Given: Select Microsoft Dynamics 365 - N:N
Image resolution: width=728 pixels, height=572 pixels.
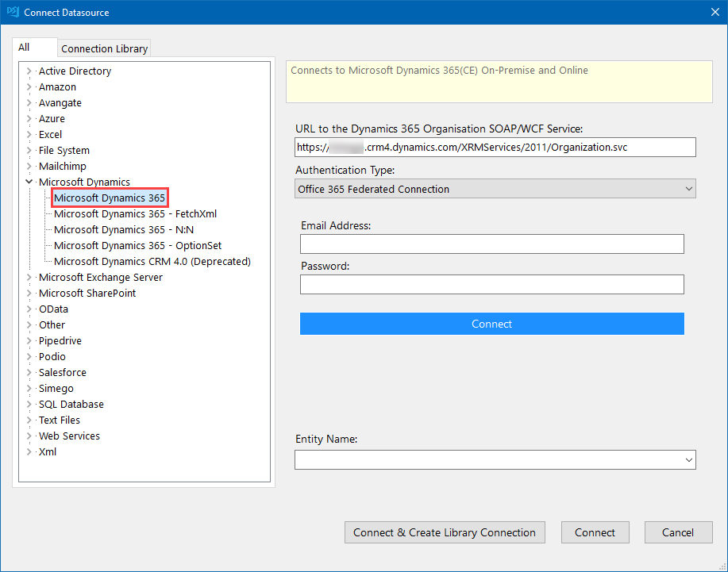Looking at the screenshot, I should click(x=124, y=229).
